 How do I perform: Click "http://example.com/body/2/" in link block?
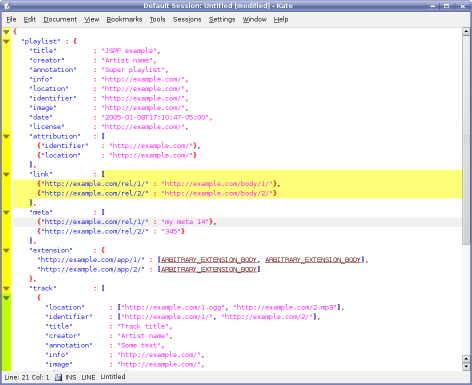tap(217, 193)
